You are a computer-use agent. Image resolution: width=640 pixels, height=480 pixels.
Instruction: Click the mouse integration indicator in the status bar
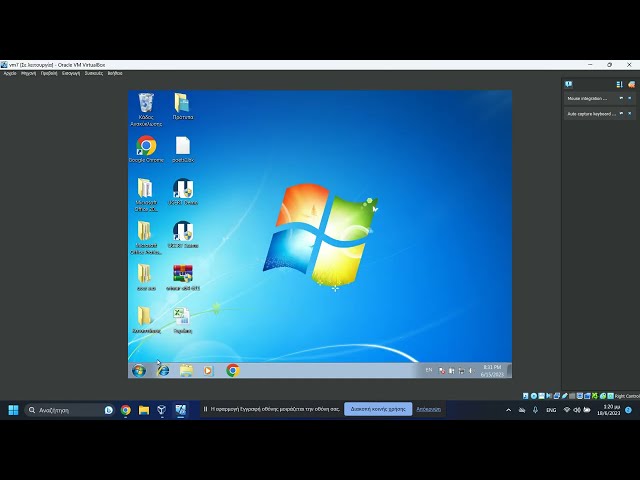point(603,396)
